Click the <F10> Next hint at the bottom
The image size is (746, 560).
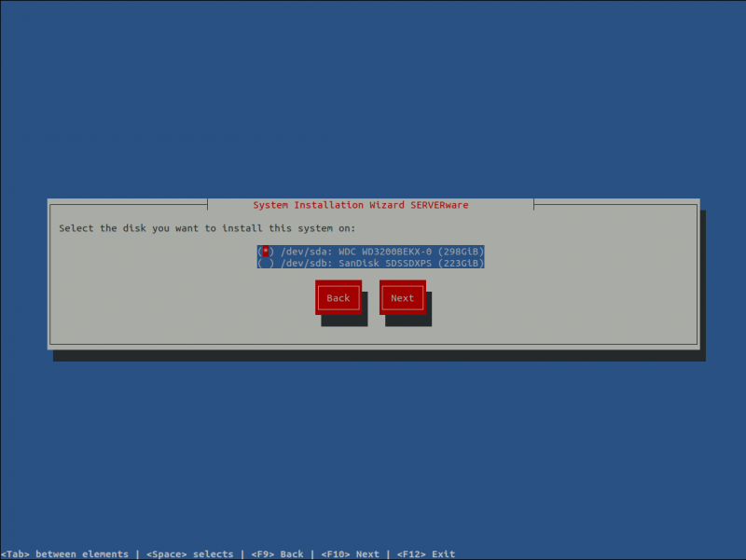click(x=350, y=553)
